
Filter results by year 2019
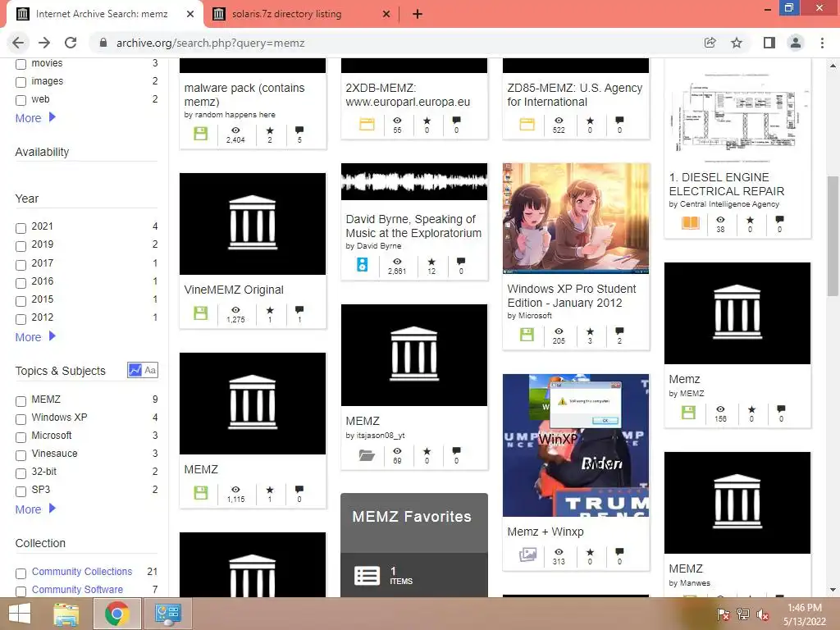point(21,246)
